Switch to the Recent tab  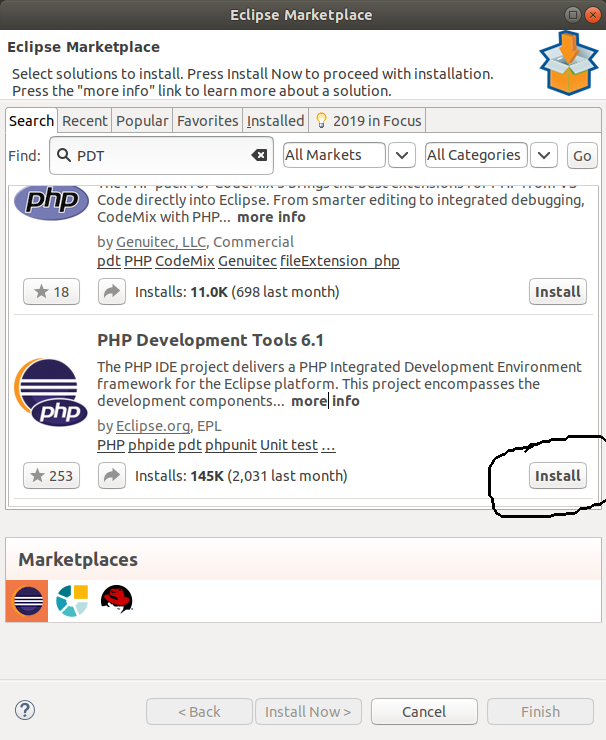click(x=85, y=121)
